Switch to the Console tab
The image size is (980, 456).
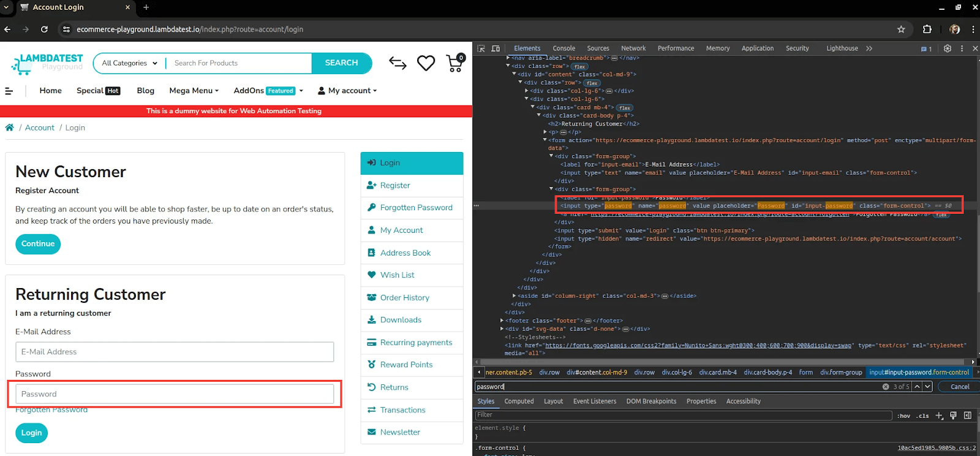563,48
